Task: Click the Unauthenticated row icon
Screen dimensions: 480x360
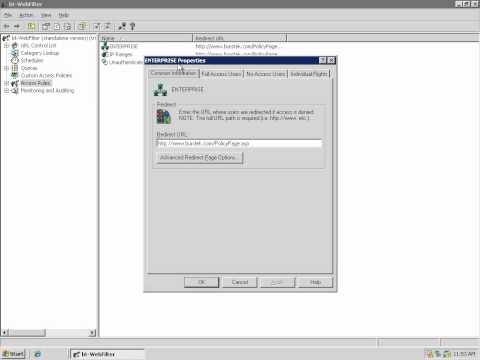Action: pyautogui.click(x=105, y=62)
